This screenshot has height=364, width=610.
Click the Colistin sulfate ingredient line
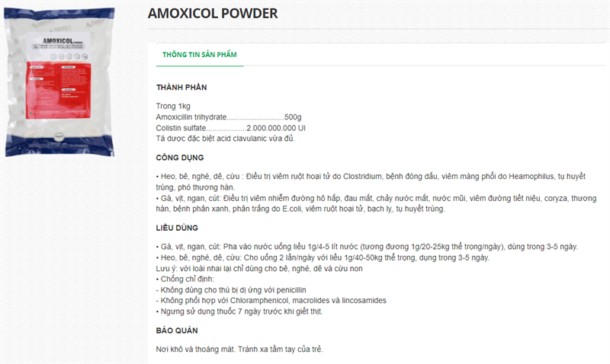(x=230, y=128)
